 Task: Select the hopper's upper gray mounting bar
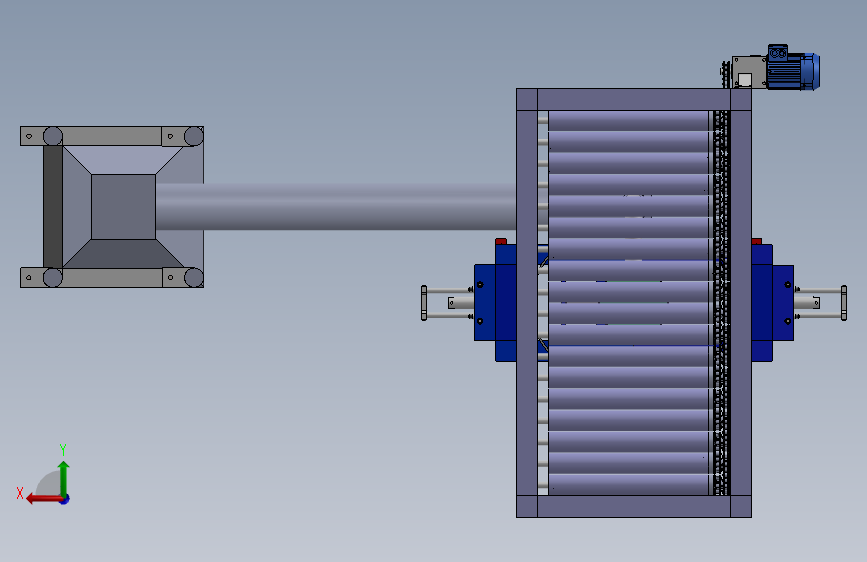coord(112,136)
